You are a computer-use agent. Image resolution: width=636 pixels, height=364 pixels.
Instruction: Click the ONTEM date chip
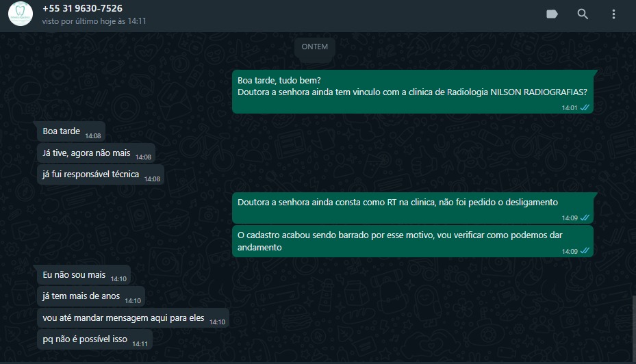(x=315, y=47)
